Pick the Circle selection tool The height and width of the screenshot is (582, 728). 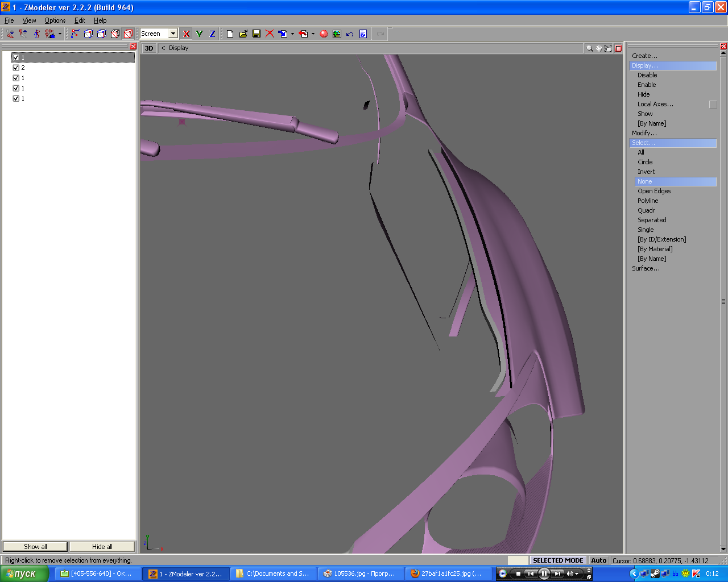pos(645,162)
